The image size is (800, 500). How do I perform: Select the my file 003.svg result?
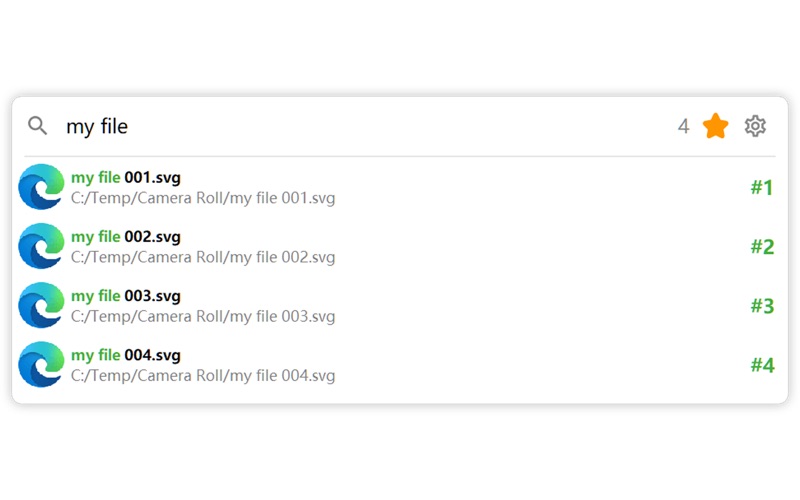pyautogui.click(x=126, y=296)
